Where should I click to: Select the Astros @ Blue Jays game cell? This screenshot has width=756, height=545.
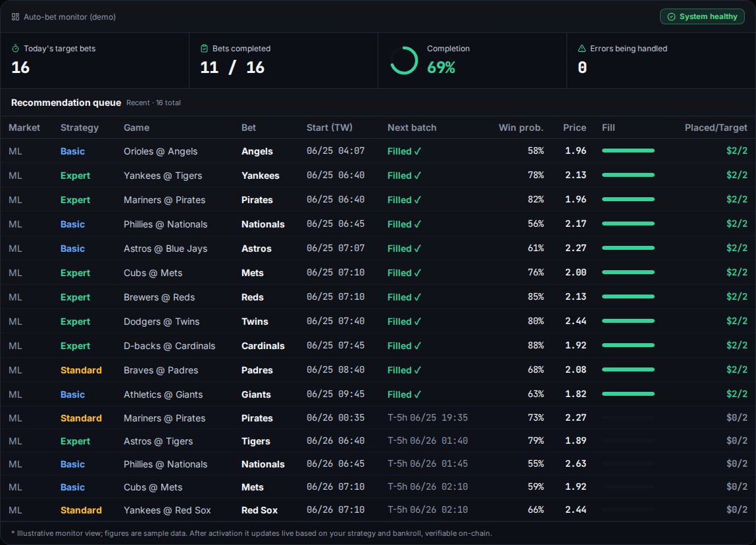coord(165,249)
